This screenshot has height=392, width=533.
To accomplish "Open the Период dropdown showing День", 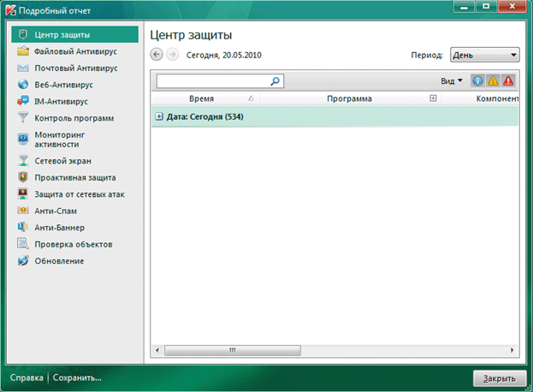I will [x=485, y=55].
